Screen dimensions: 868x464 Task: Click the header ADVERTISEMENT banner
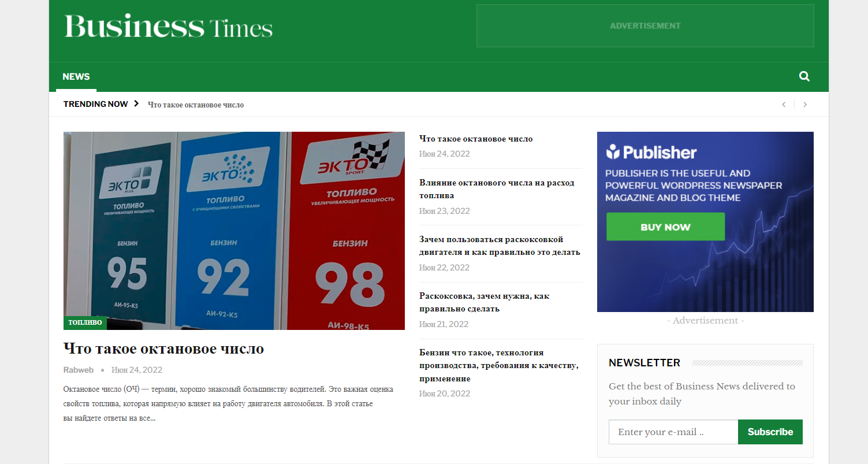click(x=645, y=26)
